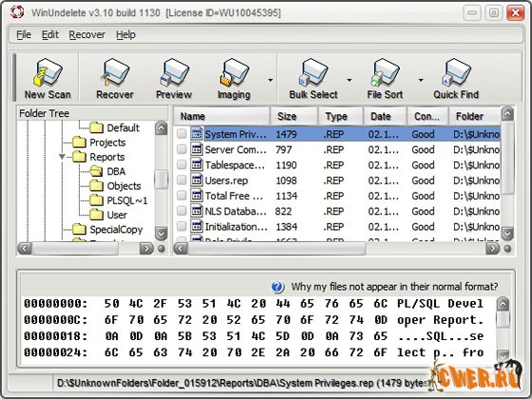Click the Bulk Select toolbar icon

click(x=313, y=72)
